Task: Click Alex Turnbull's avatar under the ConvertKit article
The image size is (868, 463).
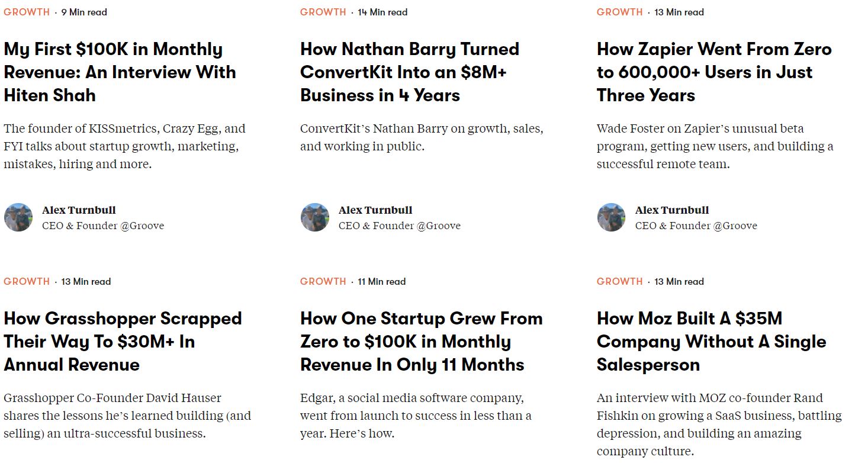Action: pos(315,217)
